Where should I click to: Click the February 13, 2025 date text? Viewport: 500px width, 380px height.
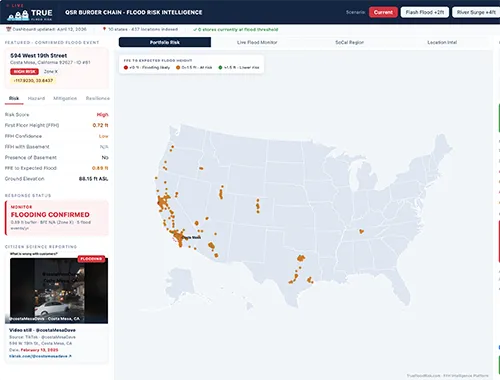coord(39,350)
